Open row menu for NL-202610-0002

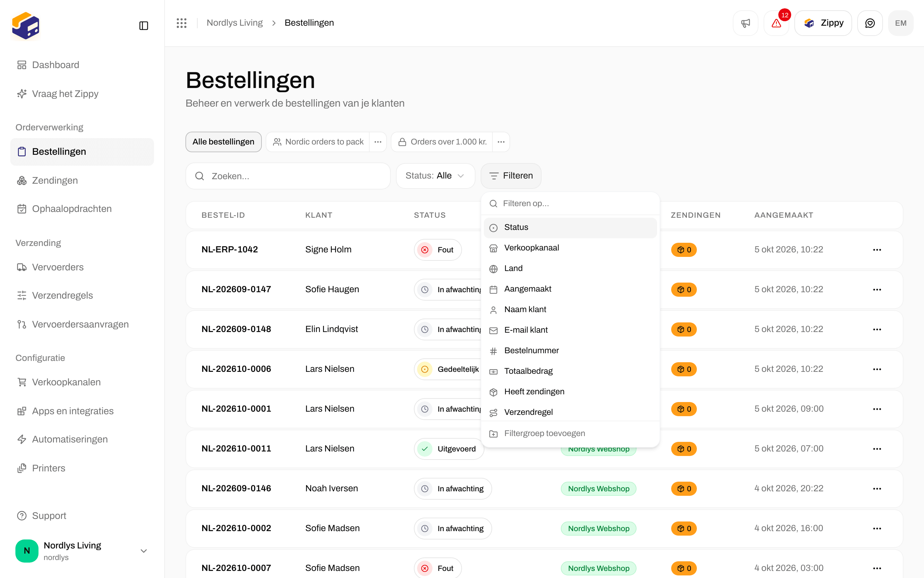tap(877, 528)
